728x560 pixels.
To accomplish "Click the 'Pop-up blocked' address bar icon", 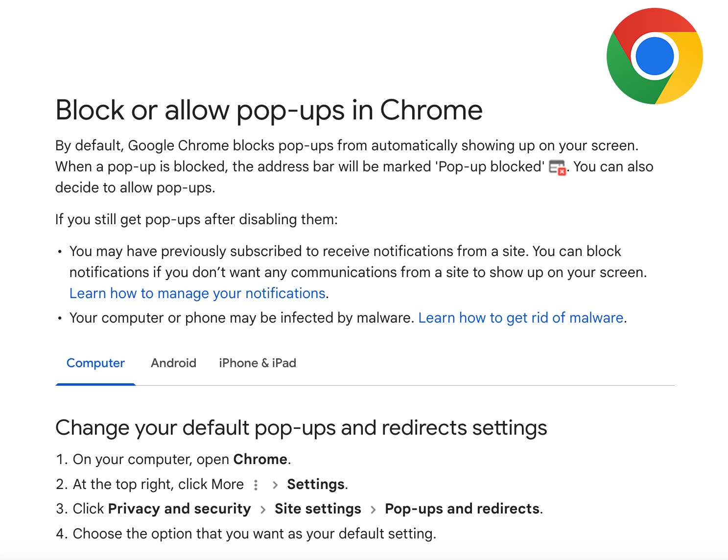I will point(557,167).
